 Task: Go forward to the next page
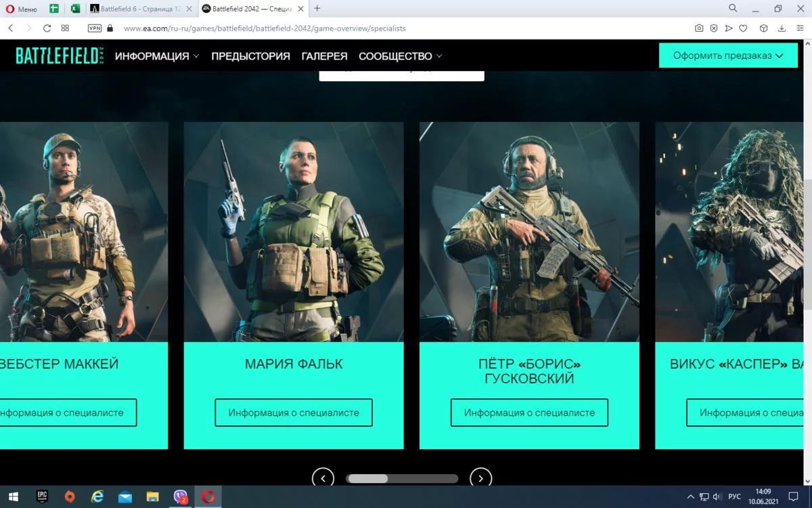tap(28, 28)
